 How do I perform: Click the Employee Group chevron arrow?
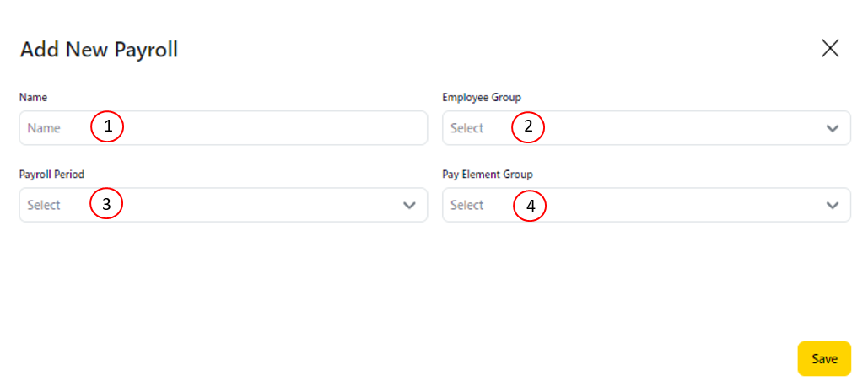[833, 128]
